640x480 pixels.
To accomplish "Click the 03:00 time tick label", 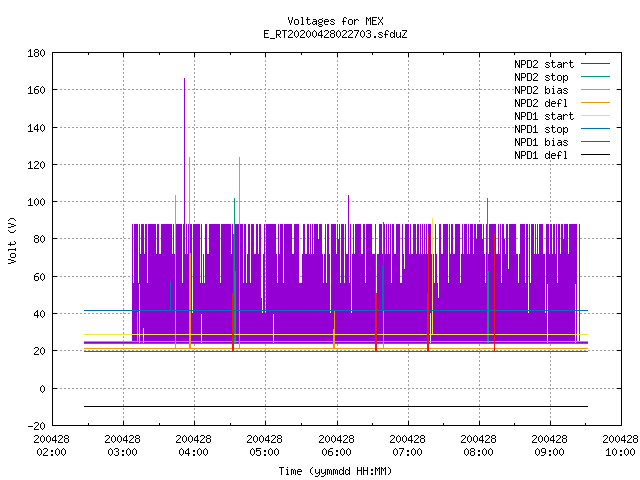I will [122, 452].
